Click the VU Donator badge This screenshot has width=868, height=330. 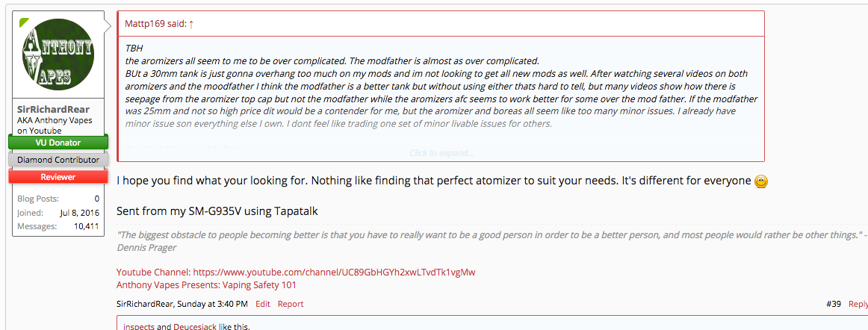(x=58, y=142)
